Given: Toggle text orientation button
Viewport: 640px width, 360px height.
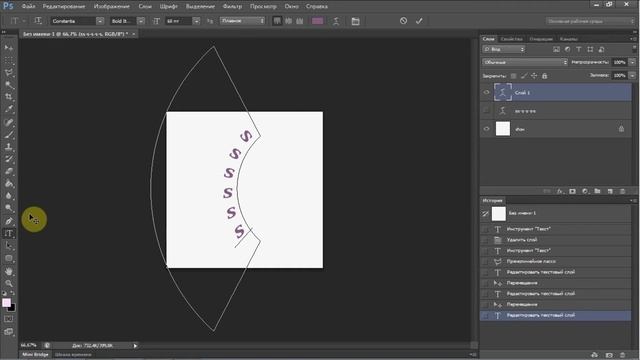Looking at the screenshot, I should click(38, 21).
